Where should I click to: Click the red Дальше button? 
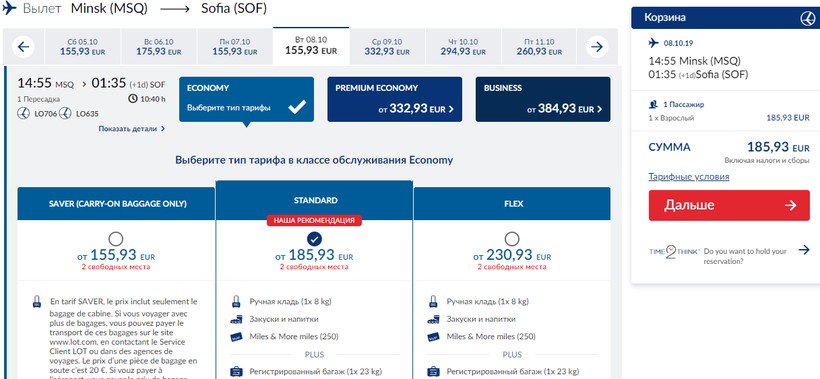tap(729, 205)
